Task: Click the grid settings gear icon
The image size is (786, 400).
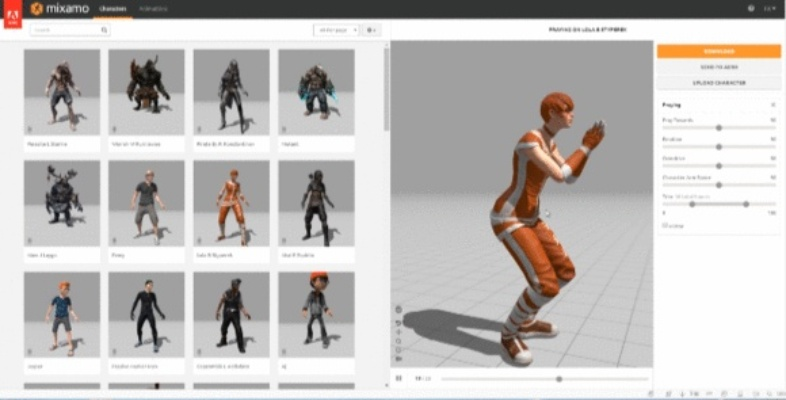Action: (x=372, y=30)
